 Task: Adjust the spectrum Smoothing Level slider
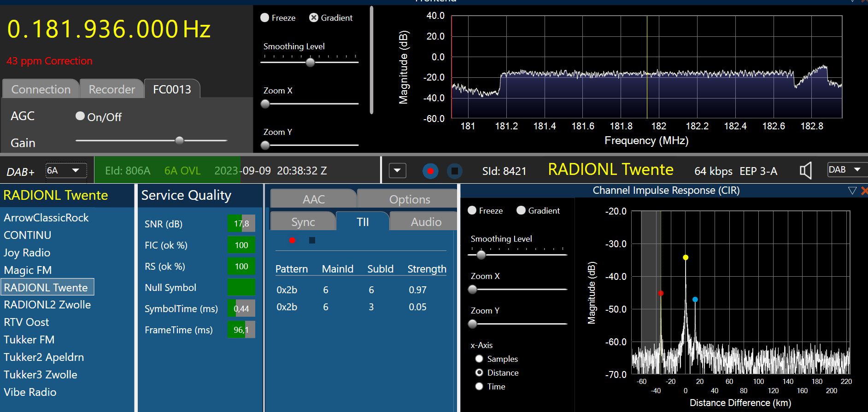(310, 62)
